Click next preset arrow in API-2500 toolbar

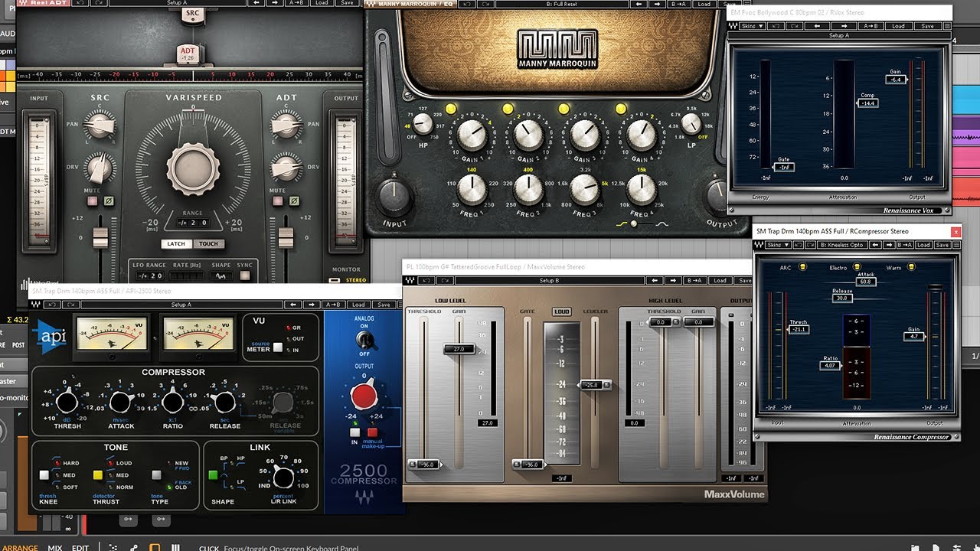pyautogui.click(x=312, y=305)
